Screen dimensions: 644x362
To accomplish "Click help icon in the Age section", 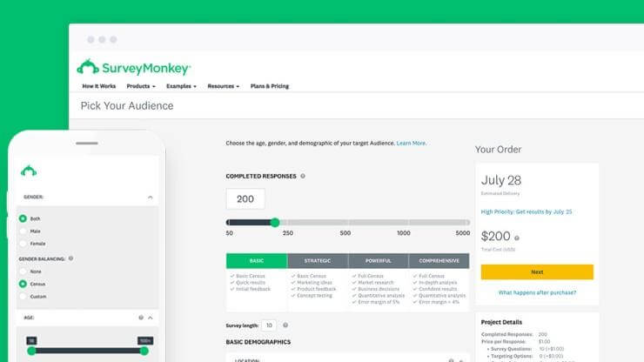I will pyautogui.click(x=141, y=318).
